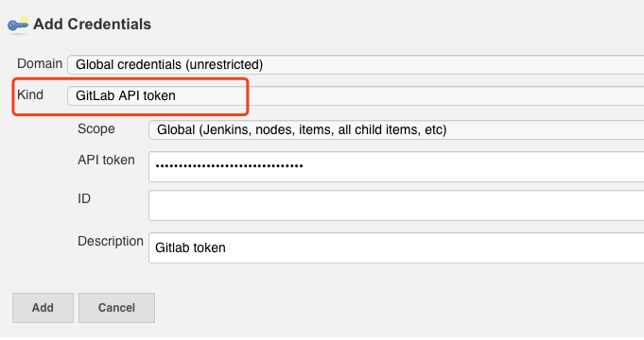Click 'Global credentials (unrestricted)' text
Image resolution: width=644 pixels, height=340 pixels.
click(x=169, y=65)
